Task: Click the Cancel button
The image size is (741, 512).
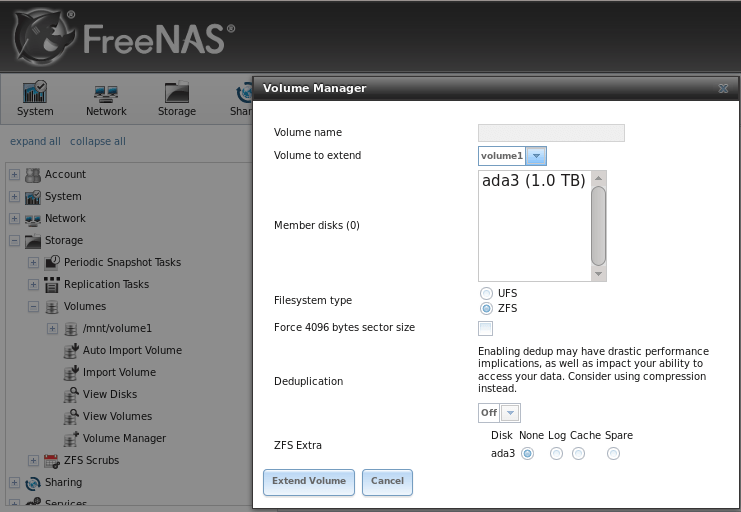Action: tap(388, 482)
